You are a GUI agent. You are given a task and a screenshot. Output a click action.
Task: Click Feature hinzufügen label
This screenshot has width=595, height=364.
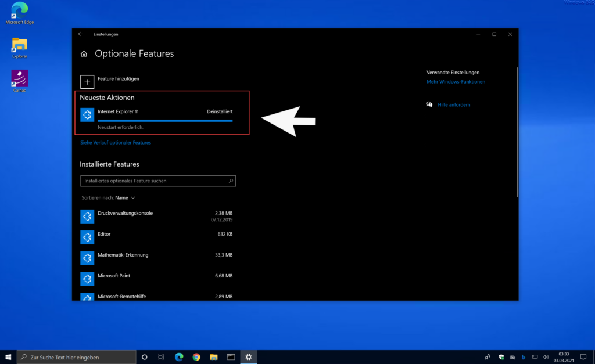tap(119, 79)
